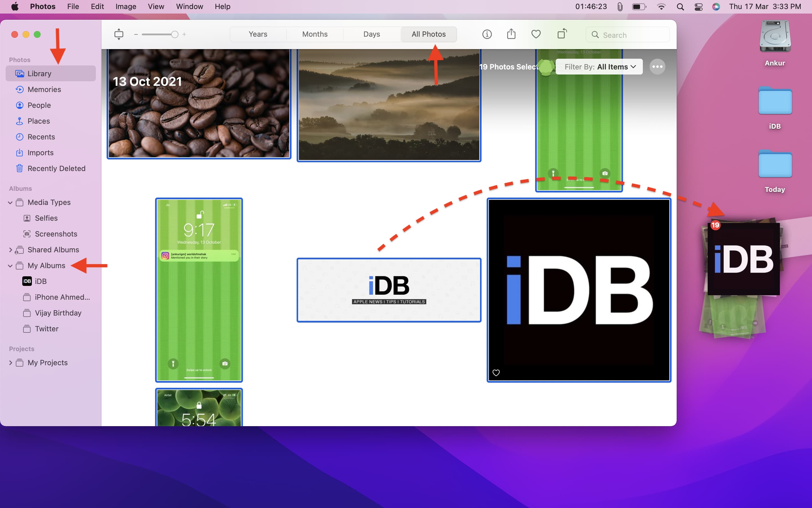Image resolution: width=812 pixels, height=508 pixels.
Task: Open the Edit menu
Action: tap(97, 6)
